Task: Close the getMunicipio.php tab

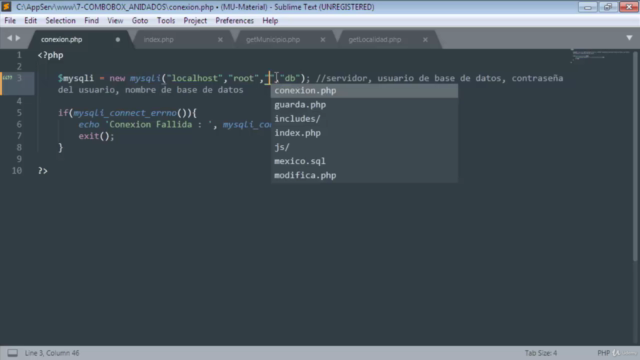Action: [323, 40]
